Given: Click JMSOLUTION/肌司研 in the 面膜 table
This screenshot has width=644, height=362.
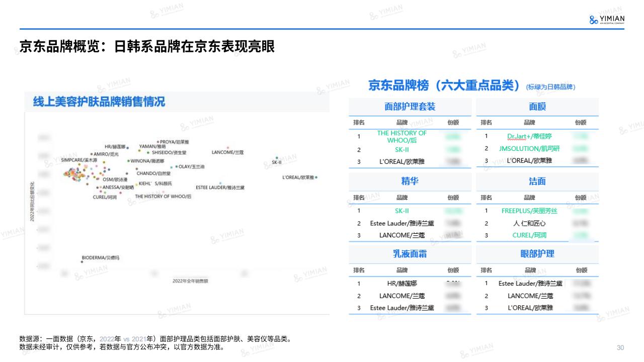Looking at the screenshot, I should (x=529, y=149).
